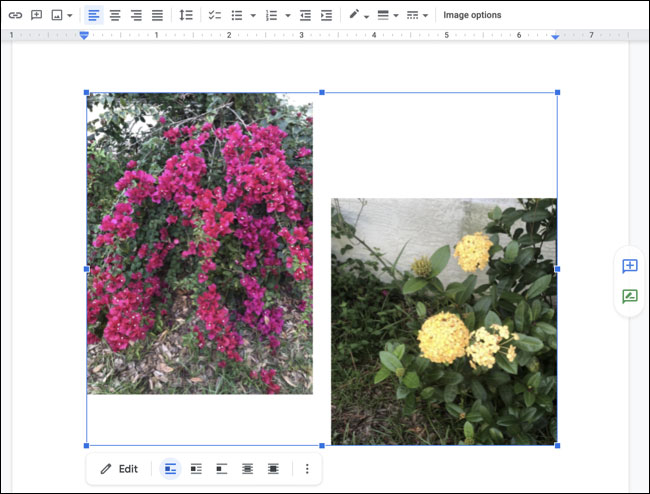Click the Increase indent icon
The height and width of the screenshot is (494, 650).
[327, 15]
